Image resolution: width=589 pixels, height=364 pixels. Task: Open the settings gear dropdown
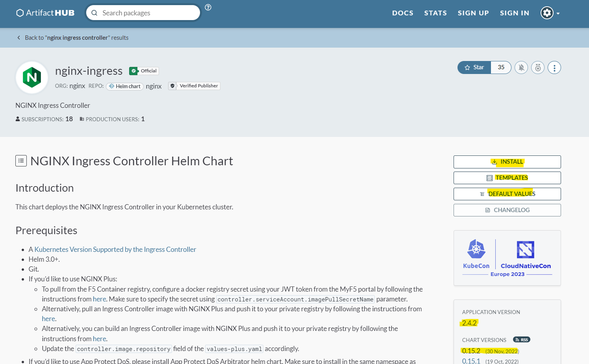549,13
